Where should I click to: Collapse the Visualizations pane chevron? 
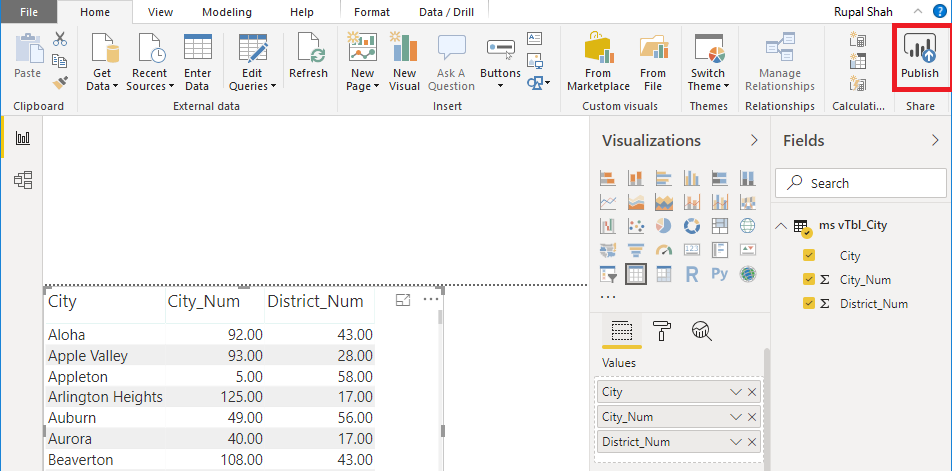pos(754,141)
